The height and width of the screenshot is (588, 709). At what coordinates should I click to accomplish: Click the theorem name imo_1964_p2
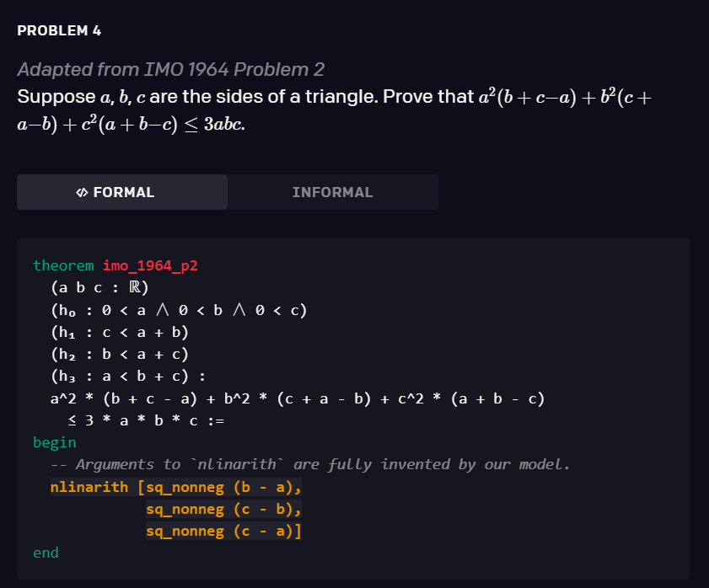click(x=150, y=265)
